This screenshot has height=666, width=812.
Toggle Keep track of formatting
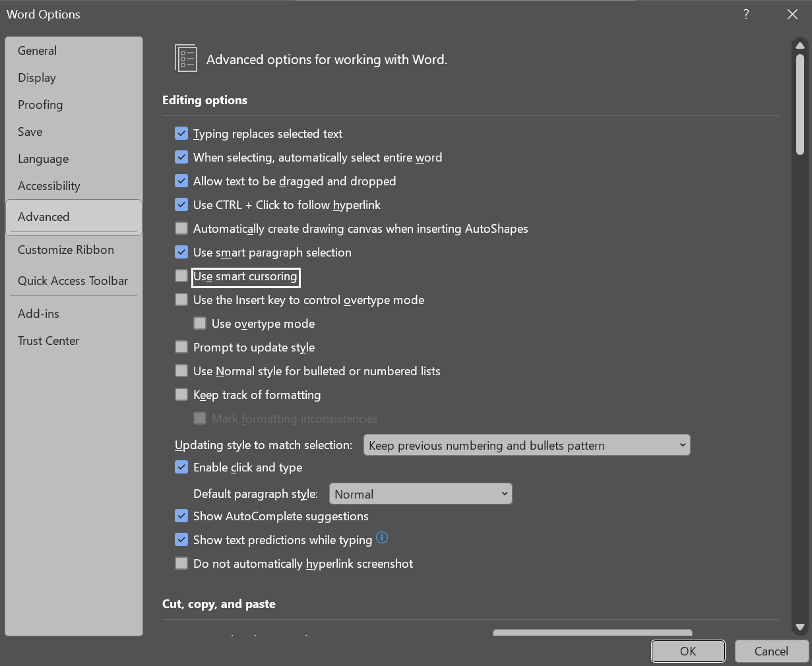(181, 394)
